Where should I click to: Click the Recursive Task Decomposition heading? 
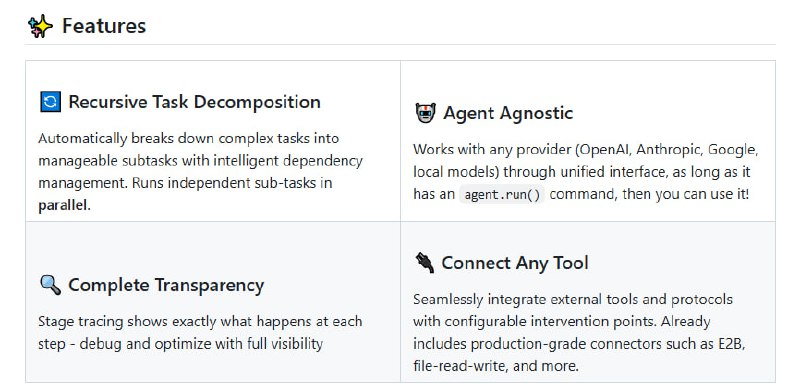tap(194, 102)
